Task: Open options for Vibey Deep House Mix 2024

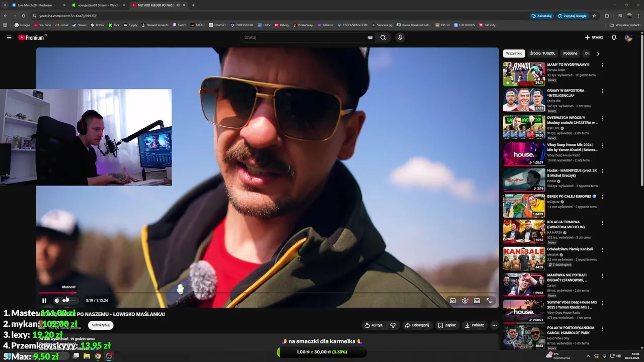Action: tap(602, 145)
